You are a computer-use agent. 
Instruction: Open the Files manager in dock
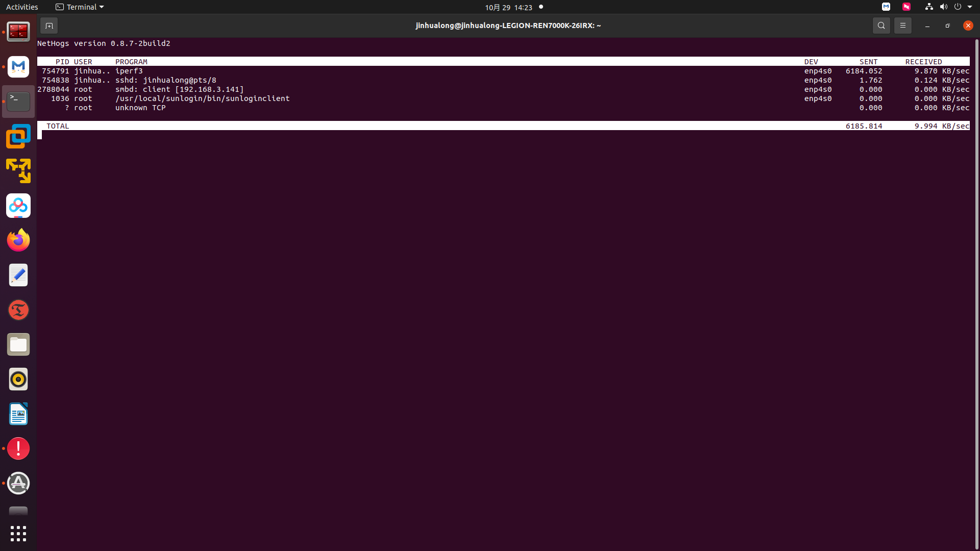[x=18, y=345]
